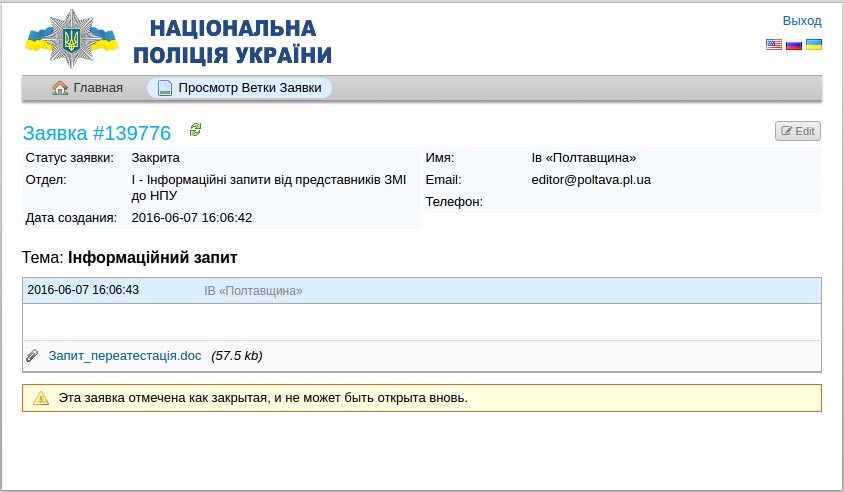This screenshot has width=844, height=492.
Task: Log out via the Выход link
Action: [801, 21]
